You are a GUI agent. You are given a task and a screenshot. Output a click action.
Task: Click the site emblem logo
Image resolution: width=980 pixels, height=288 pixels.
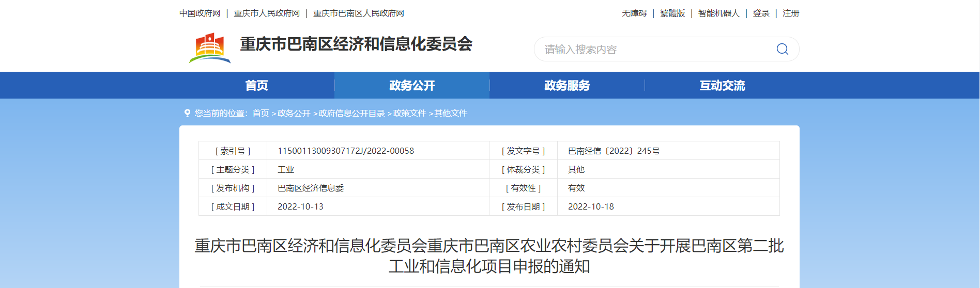(x=210, y=48)
